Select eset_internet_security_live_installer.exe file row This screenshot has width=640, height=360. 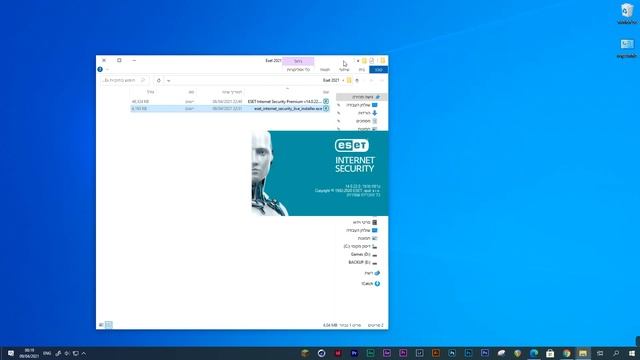coord(230,109)
